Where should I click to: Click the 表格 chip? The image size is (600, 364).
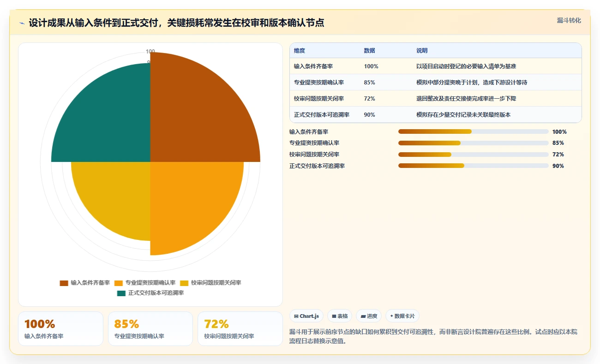tap(340, 316)
